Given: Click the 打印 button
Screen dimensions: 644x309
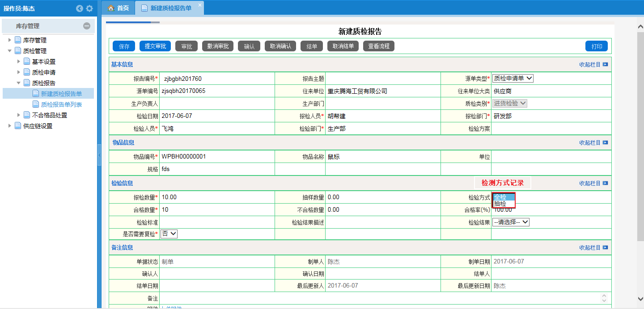Looking at the screenshot, I should click(x=597, y=46).
